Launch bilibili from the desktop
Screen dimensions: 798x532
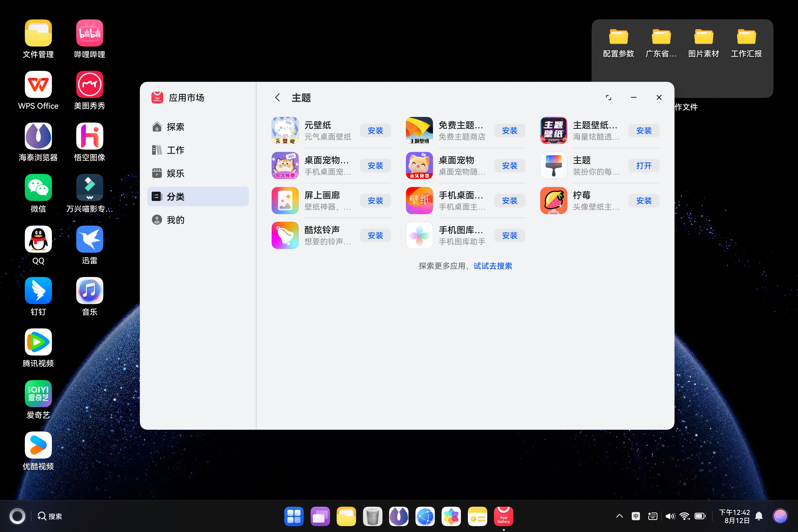[x=90, y=33]
